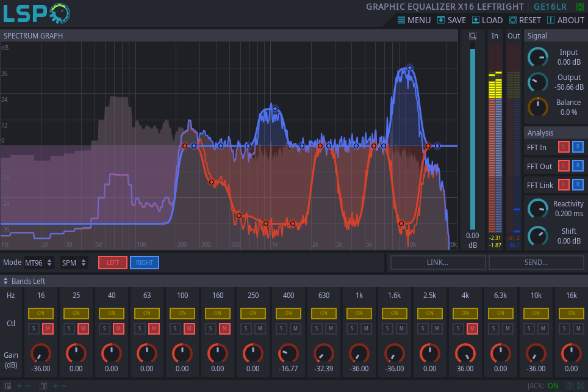This screenshot has width=588, height=392.
Task: Click the plus icon beside the UI scaling icon
Action: click(x=19, y=386)
